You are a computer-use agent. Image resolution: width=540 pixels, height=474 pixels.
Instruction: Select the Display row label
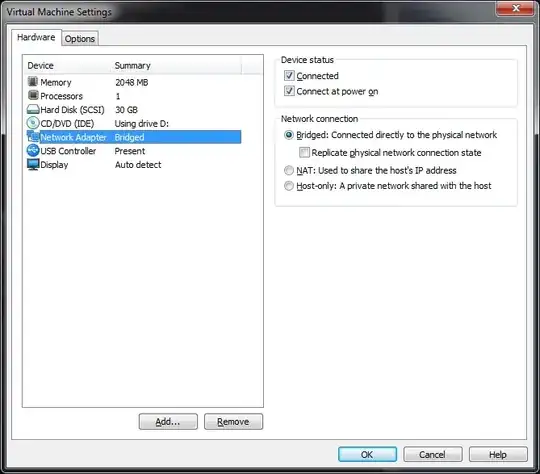[x=54, y=165]
